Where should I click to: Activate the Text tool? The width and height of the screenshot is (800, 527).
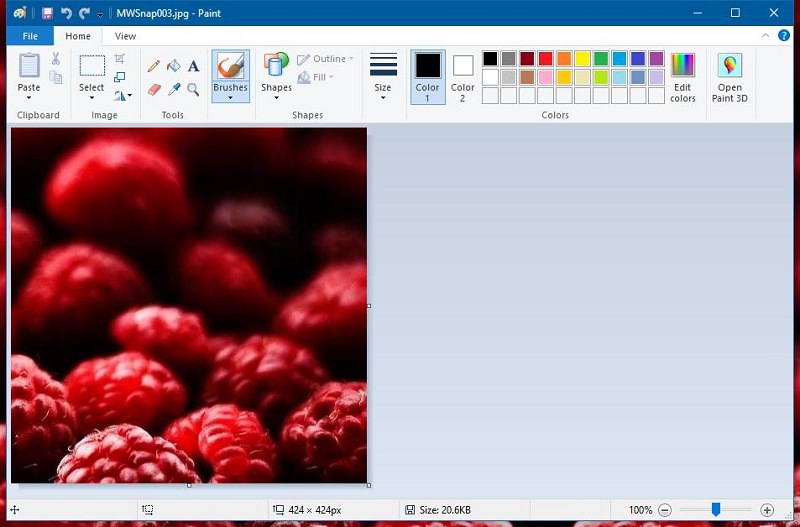tap(193, 66)
